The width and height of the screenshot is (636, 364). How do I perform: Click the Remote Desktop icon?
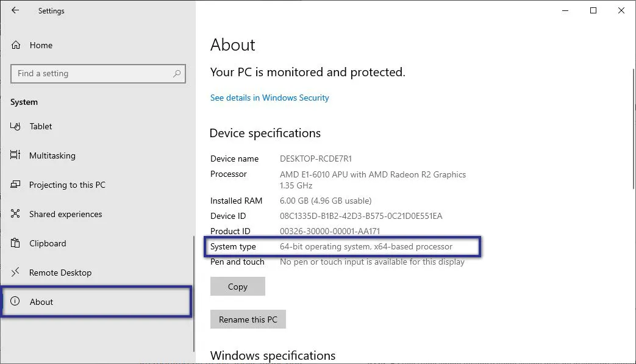pos(16,273)
